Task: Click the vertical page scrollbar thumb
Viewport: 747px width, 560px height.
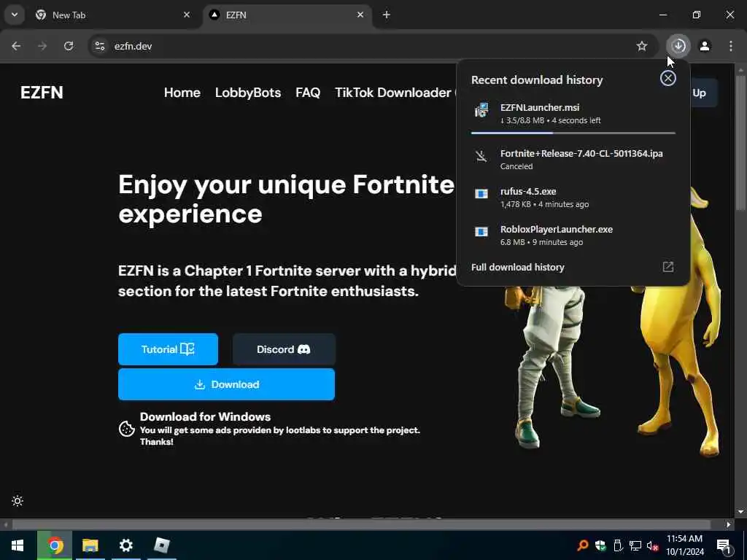Action: 740,143
